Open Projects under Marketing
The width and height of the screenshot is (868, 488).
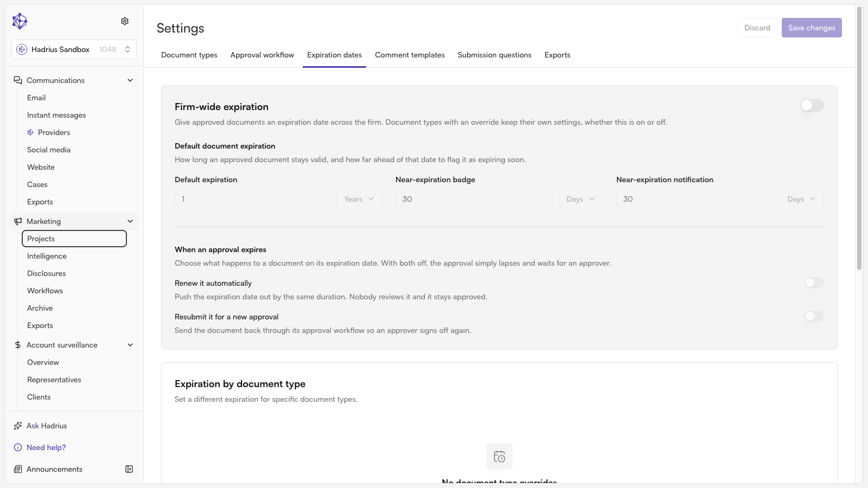point(74,239)
